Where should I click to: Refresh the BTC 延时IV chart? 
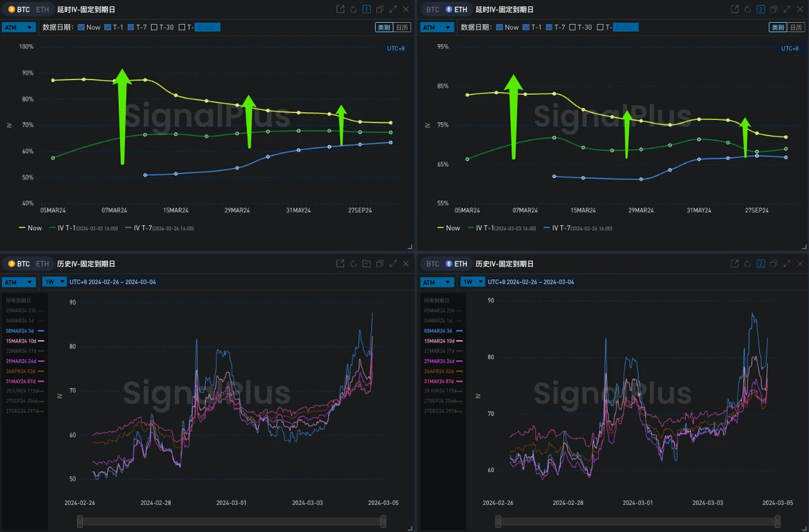coord(353,9)
